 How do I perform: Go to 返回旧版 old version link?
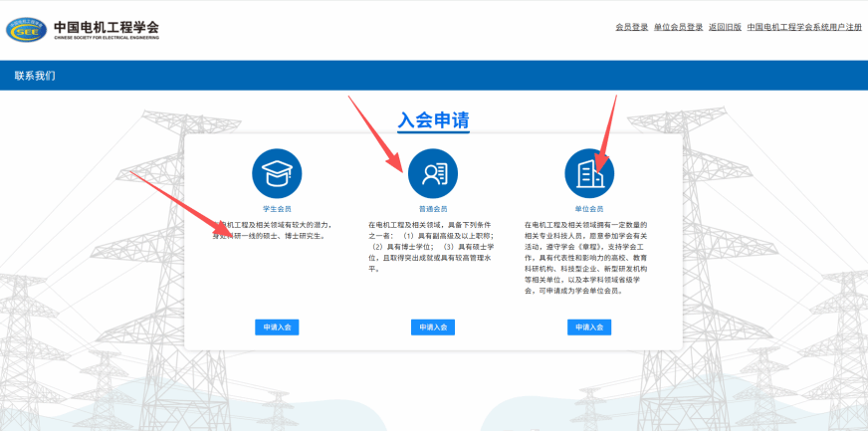click(x=725, y=27)
